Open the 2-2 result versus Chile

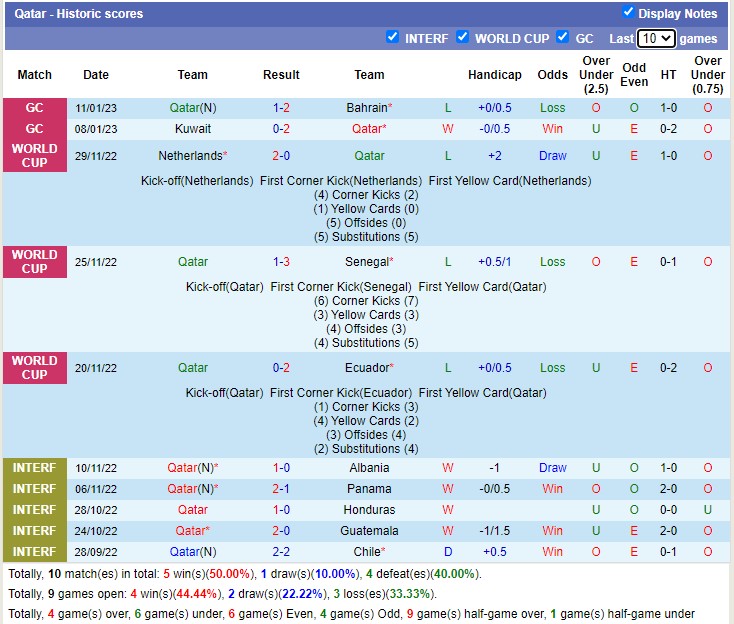(281, 552)
